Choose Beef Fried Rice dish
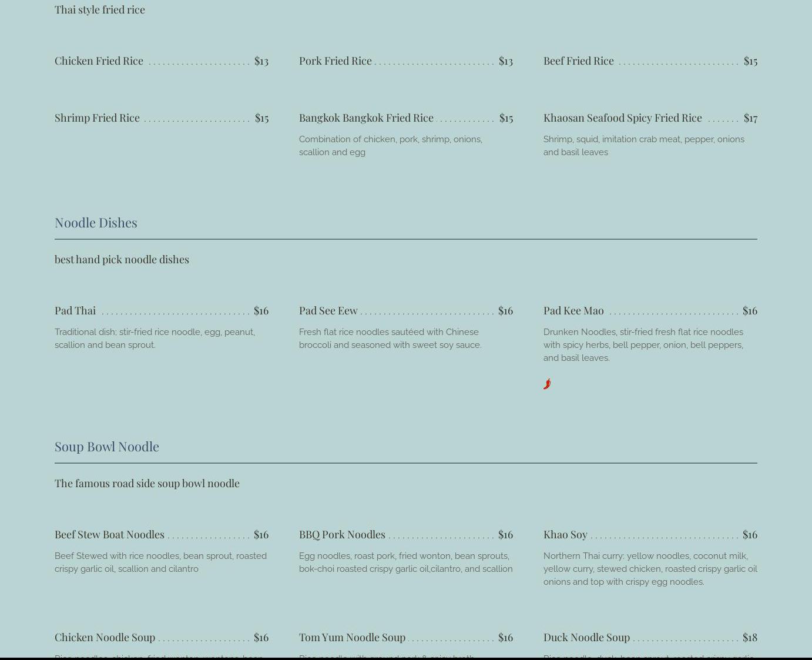Image resolution: width=812 pixels, height=660 pixels. pyautogui.click(x=578, y=61)
